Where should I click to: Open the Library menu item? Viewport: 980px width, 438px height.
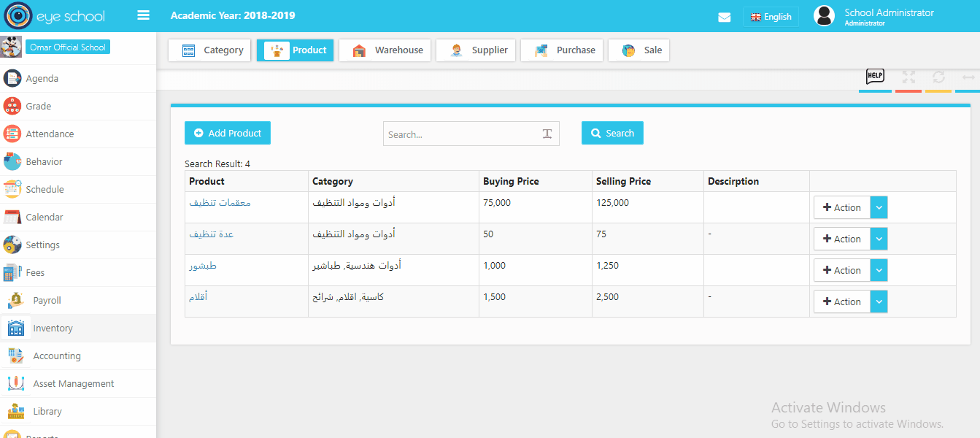click(78, 412)
